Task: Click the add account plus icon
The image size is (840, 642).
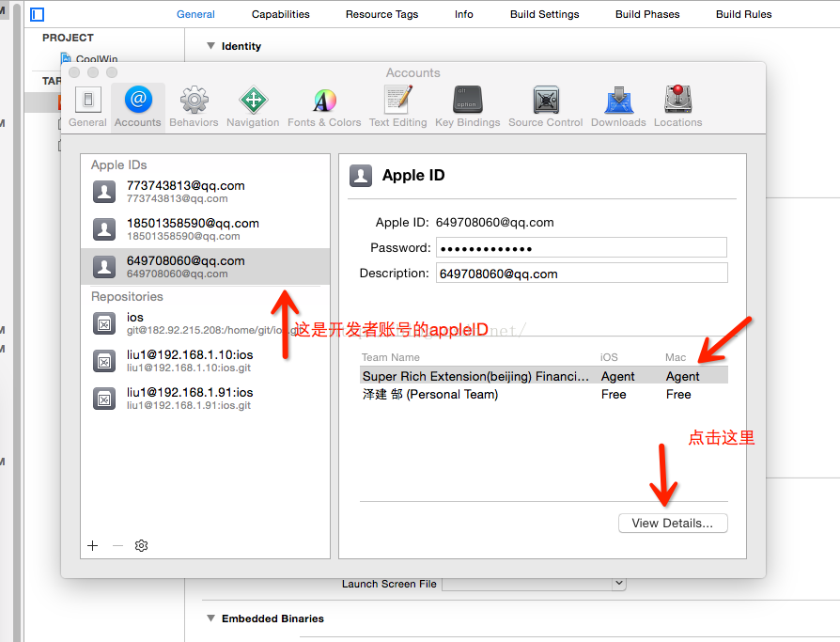Action: coord(93,545)
